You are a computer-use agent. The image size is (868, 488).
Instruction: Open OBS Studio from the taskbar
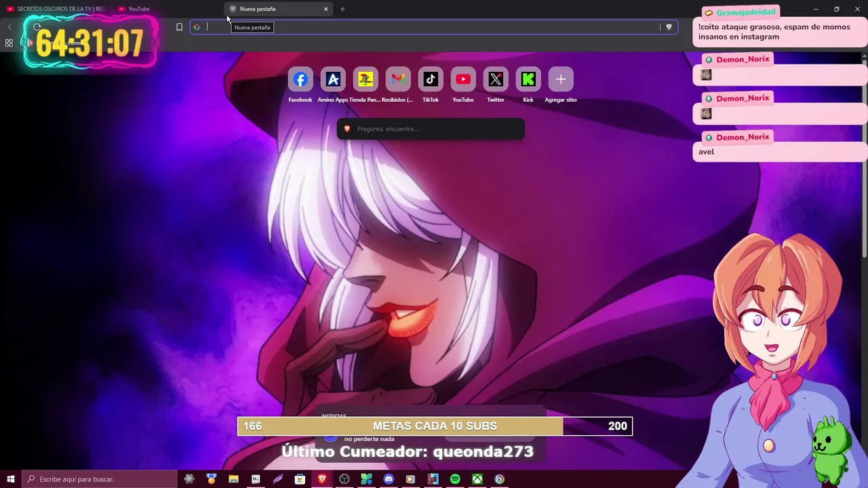(344, 479)
